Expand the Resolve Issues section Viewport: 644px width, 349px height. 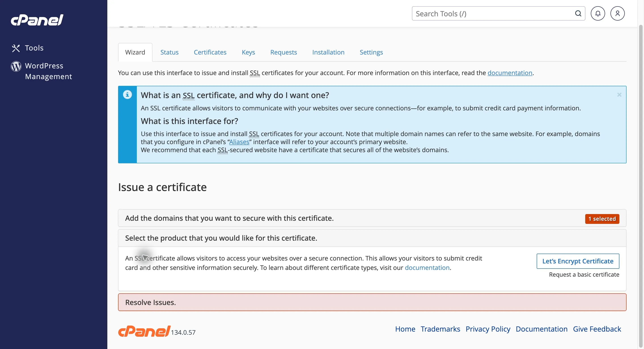[x=372, y=302]
